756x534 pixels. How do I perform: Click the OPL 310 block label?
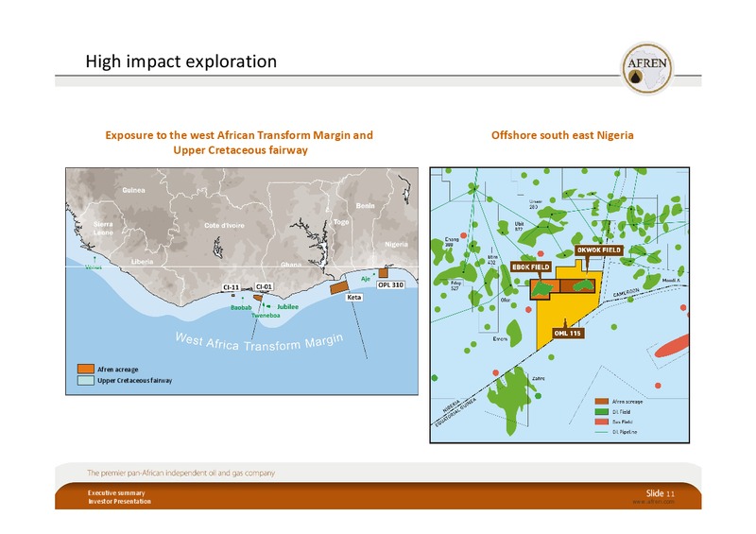(x=390, y=285)
